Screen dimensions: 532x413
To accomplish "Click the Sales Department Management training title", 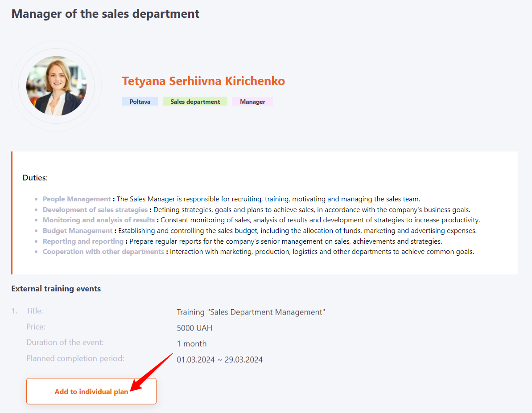I will point(251,312).
